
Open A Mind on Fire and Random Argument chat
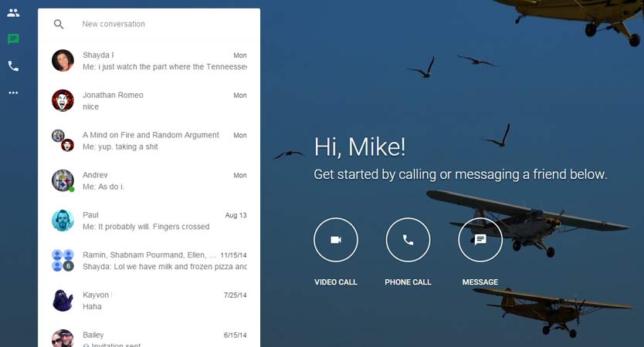tap(149, 140)
